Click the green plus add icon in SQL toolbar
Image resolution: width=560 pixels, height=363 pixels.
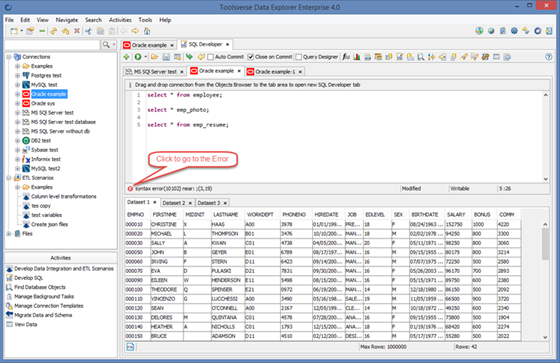coord(126,57)
